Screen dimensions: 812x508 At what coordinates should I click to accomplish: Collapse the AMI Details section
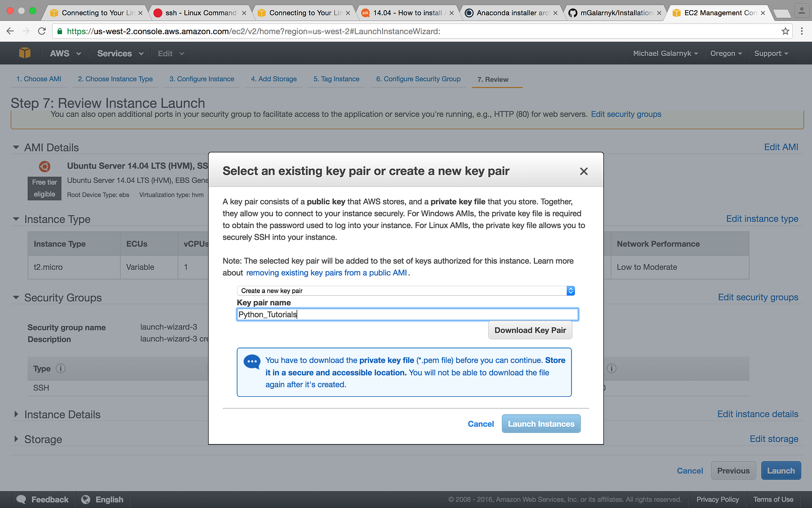pos(16,147)
